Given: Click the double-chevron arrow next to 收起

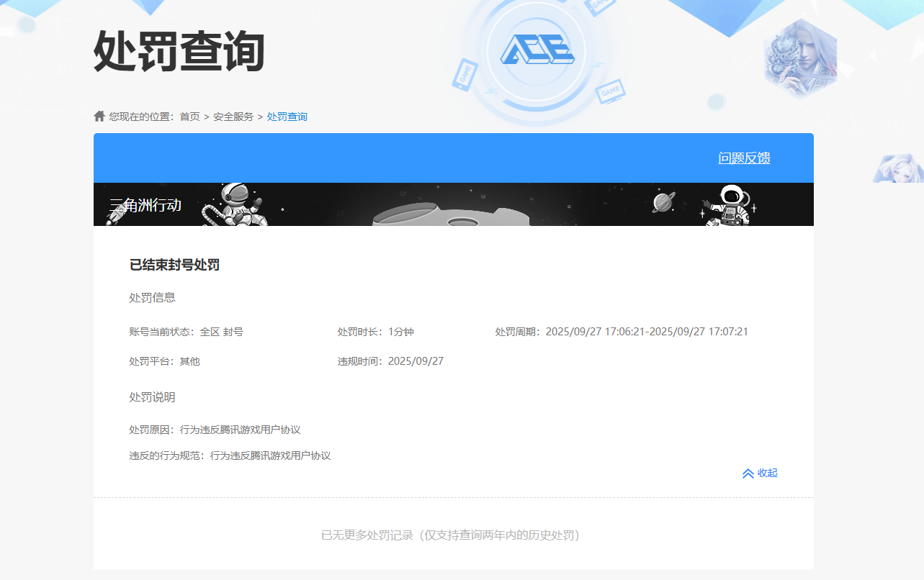Looking at the screenshot, I should [x=747, y=473].
